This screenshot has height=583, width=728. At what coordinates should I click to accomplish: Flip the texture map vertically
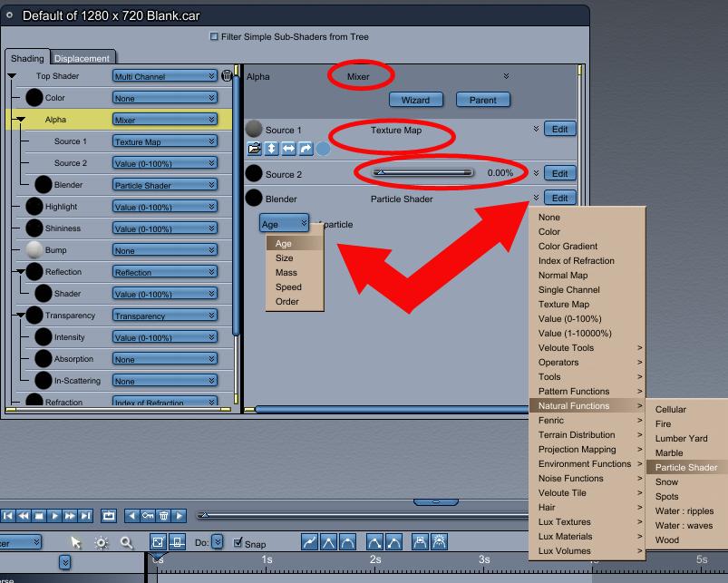click(271, 149)
